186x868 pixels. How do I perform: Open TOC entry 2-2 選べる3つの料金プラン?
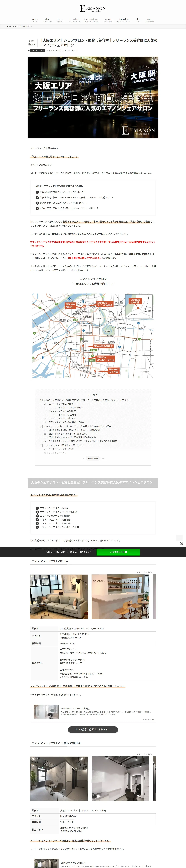click(68, 434)
